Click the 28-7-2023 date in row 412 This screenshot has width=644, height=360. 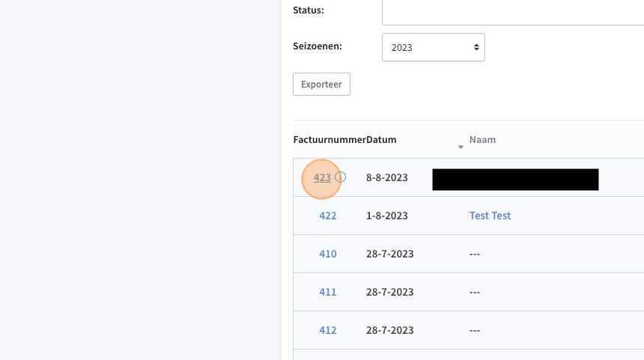[x=389, y=330]
